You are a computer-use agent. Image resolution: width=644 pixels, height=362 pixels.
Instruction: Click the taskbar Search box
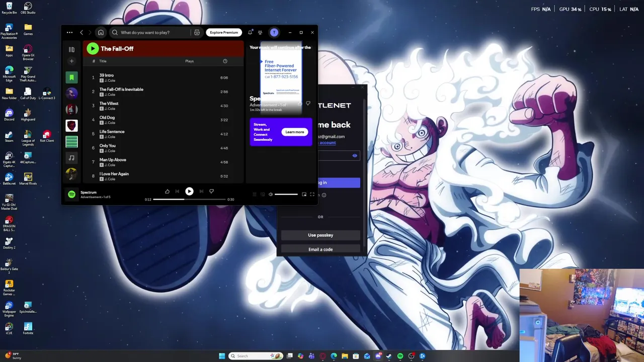(x=255, y=356)
